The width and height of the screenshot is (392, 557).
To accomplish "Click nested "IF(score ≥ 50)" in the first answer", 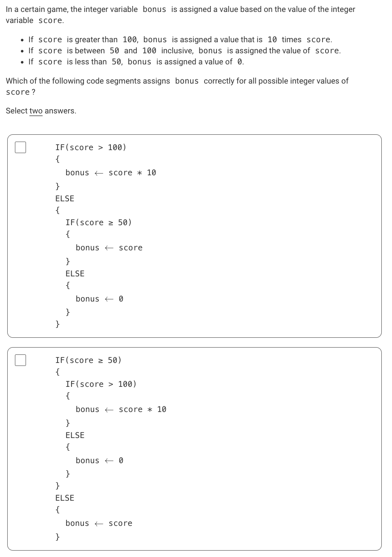I will tap(98, 223).
